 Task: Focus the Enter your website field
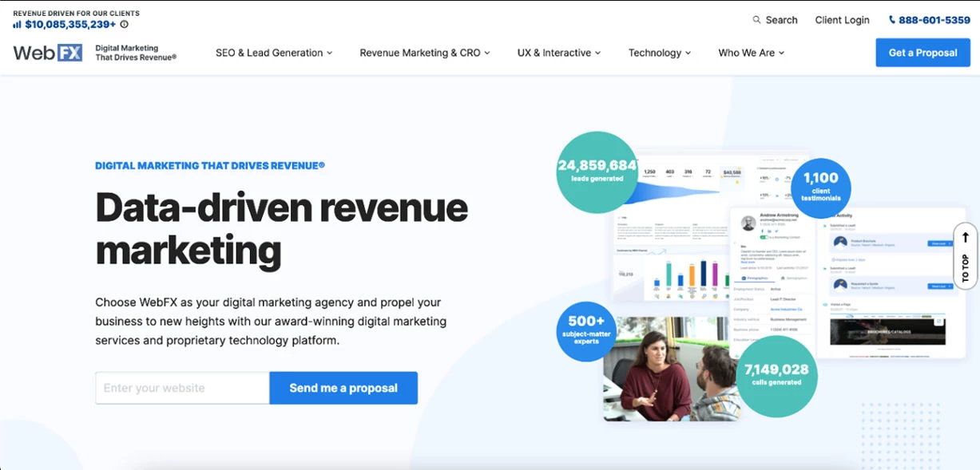click(182, 388)
